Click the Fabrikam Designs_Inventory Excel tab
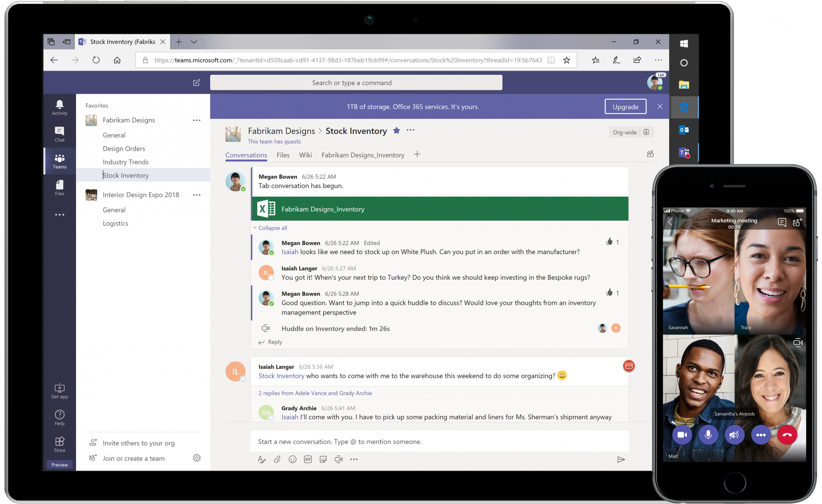 (363, 155)
